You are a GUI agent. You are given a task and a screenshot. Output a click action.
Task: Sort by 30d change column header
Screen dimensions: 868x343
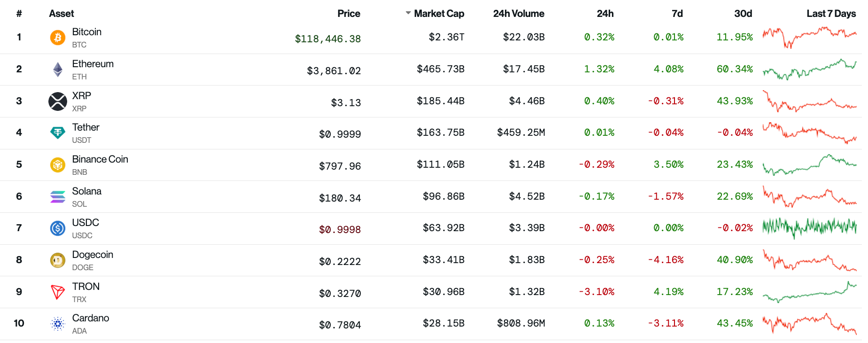point(743,14)
